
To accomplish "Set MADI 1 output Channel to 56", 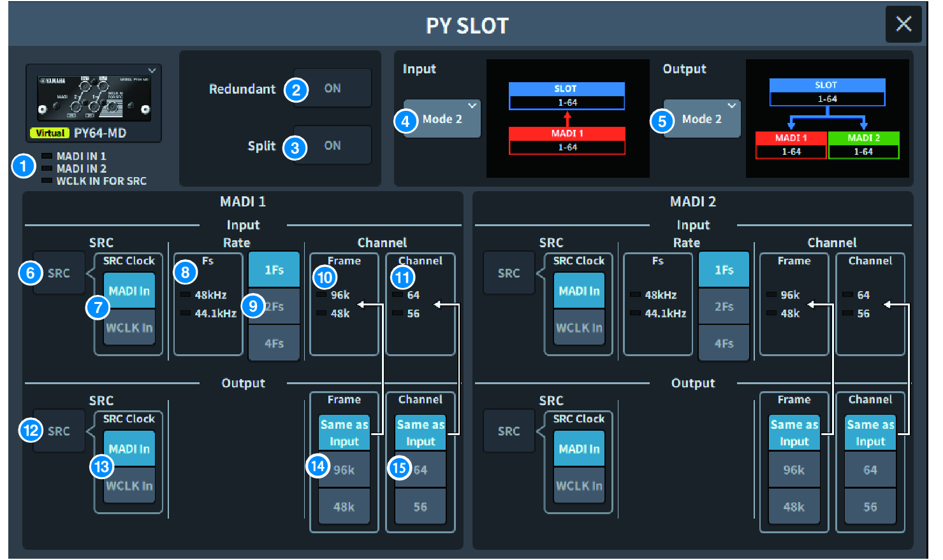I will pos(420,506).
